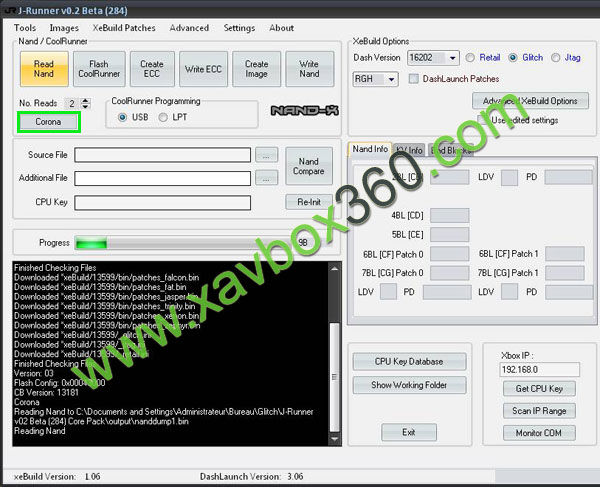600x487 pixels.
Task: Click the 'Flash Config' log line
Action: coord(59,383)
